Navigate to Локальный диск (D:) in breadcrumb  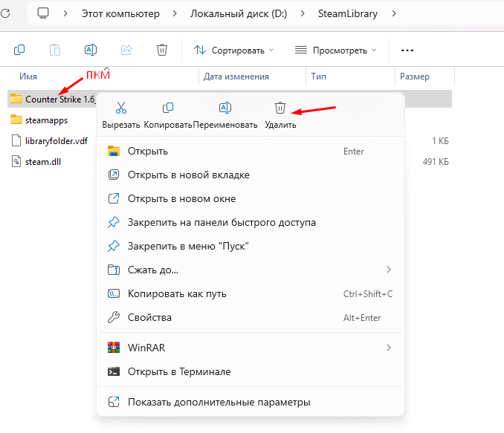click(x=239, y=13)
